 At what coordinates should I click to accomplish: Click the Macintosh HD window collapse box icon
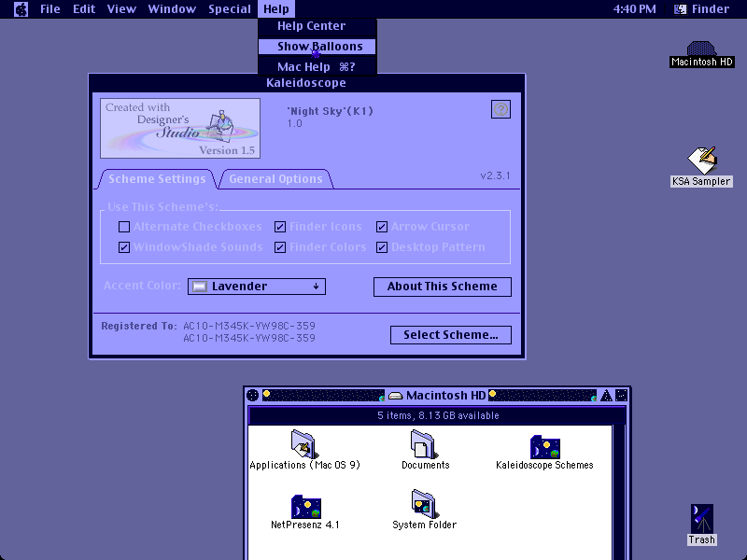(621, 395)
